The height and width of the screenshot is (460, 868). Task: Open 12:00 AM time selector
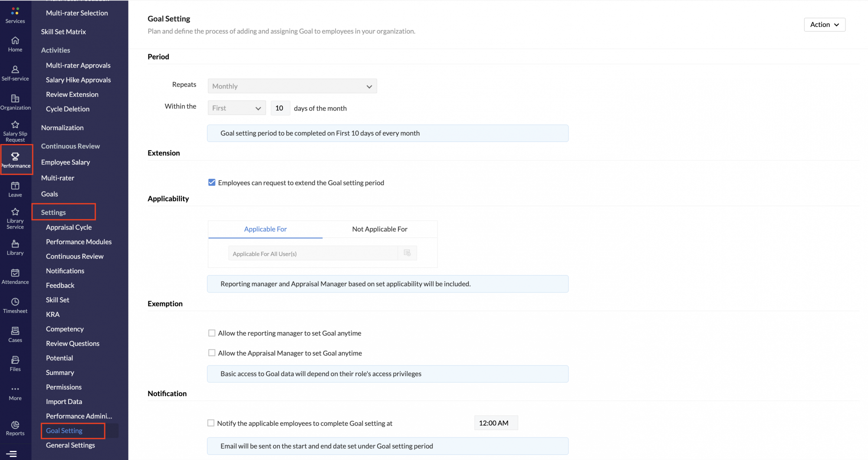pos(496,423)
